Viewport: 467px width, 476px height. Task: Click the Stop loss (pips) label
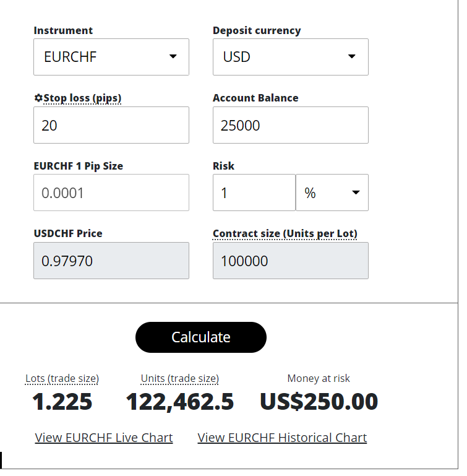pyautogui.click(x=82, y=98)
